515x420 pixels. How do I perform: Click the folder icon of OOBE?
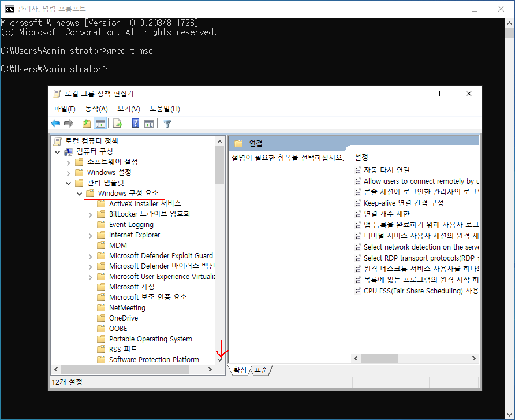[101, 329]
